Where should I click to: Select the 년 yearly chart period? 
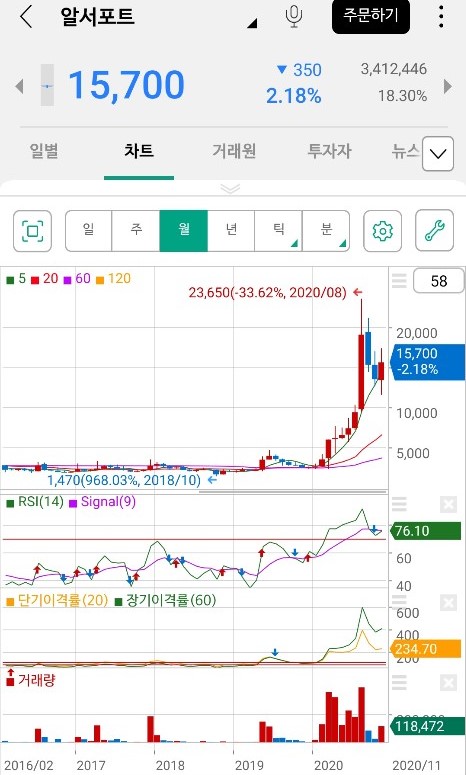(231, 231)
